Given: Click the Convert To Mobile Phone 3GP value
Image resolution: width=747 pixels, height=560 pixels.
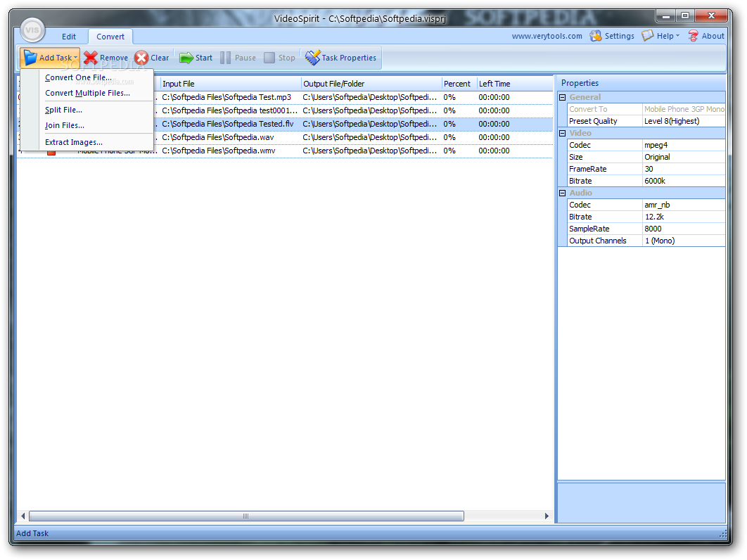Looking at the screenshot, I should pos(684,109).
